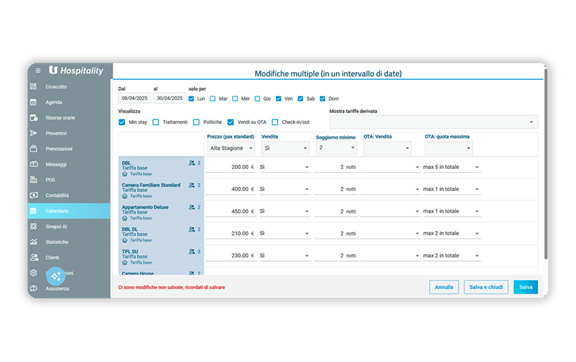
Task: Click the Annulla button
Action: [x=444, y=287]
